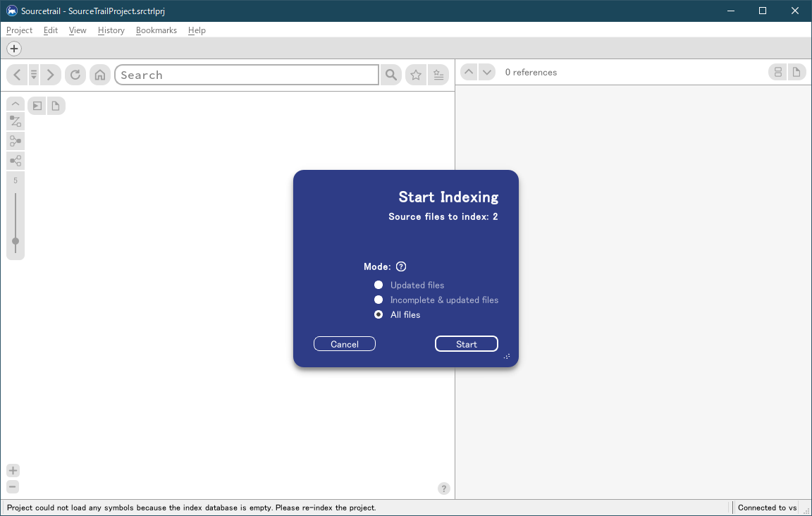The image size is (812, 516).
Task: Click the custom trail icon in graph toolbar
Action: pos(16,121)
